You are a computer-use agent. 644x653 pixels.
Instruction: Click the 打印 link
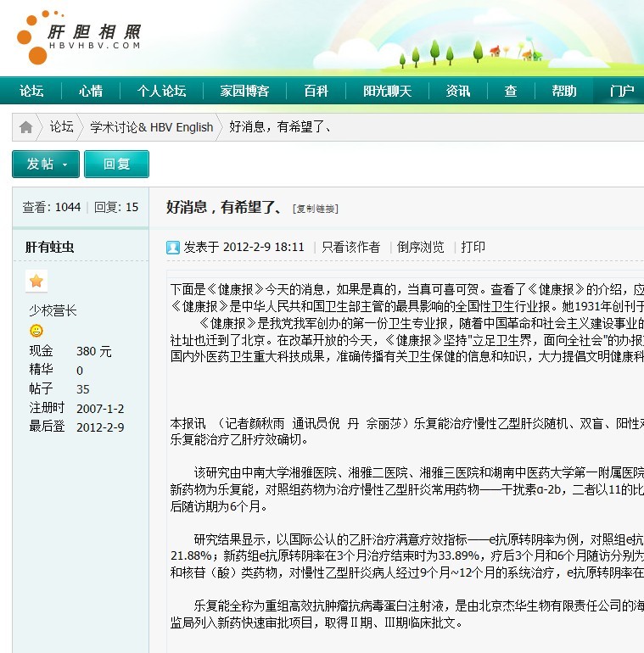pos(473,247)
